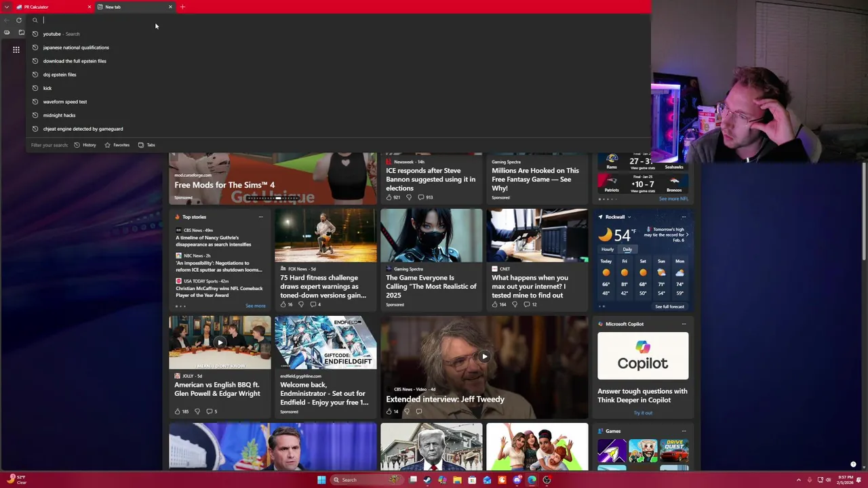Play Extended interview: Jeff Tweedy video
The image size is (868, 488).
click(x=484, y=357)
